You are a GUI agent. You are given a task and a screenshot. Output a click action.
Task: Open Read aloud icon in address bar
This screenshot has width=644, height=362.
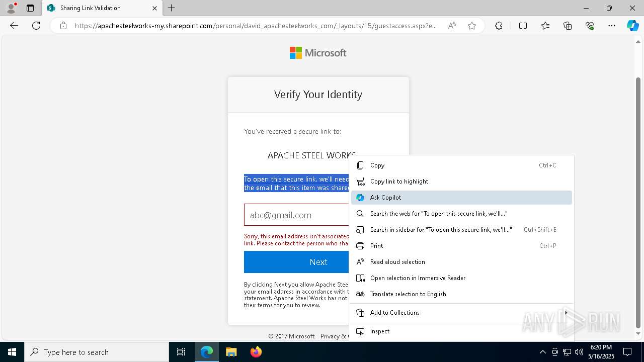(x=452, y=26)
